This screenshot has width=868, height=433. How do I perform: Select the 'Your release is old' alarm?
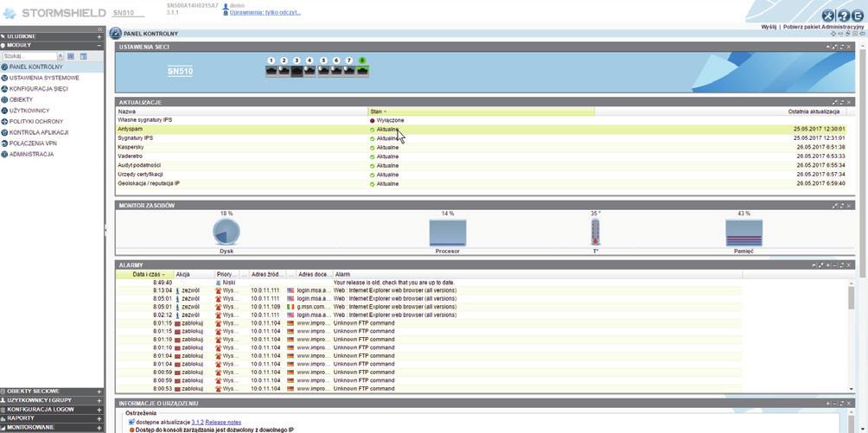(x=429, y=283)
